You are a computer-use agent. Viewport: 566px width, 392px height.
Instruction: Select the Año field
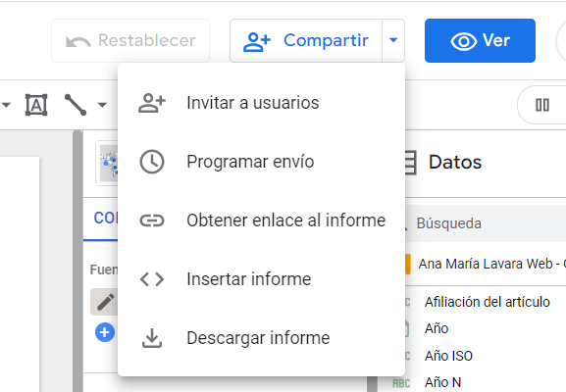click(437, 328)
